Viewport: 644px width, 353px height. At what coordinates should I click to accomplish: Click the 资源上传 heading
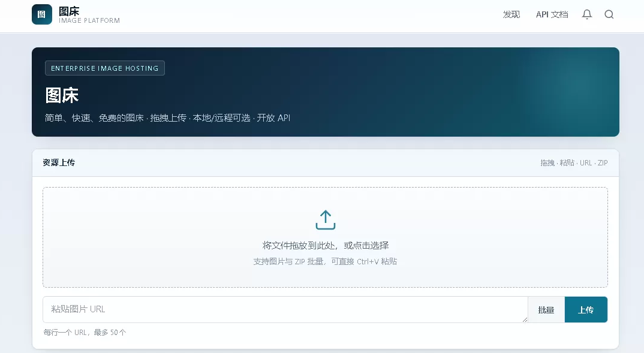coord(59,162)
